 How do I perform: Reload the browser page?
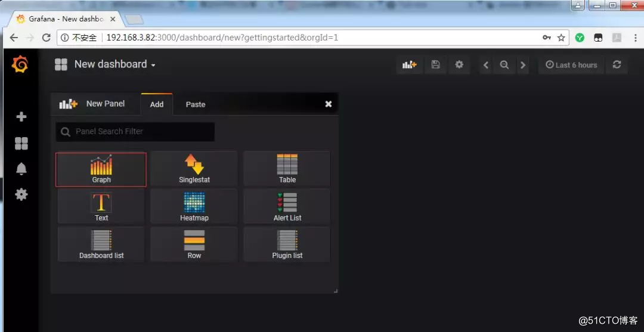(x=47, y=38)
